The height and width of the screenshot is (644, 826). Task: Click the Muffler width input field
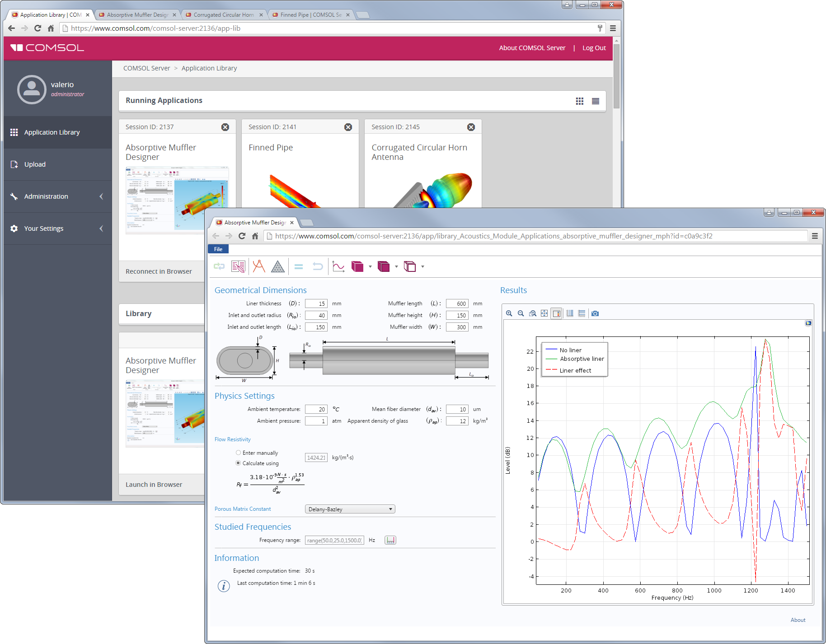coord(457,327)
